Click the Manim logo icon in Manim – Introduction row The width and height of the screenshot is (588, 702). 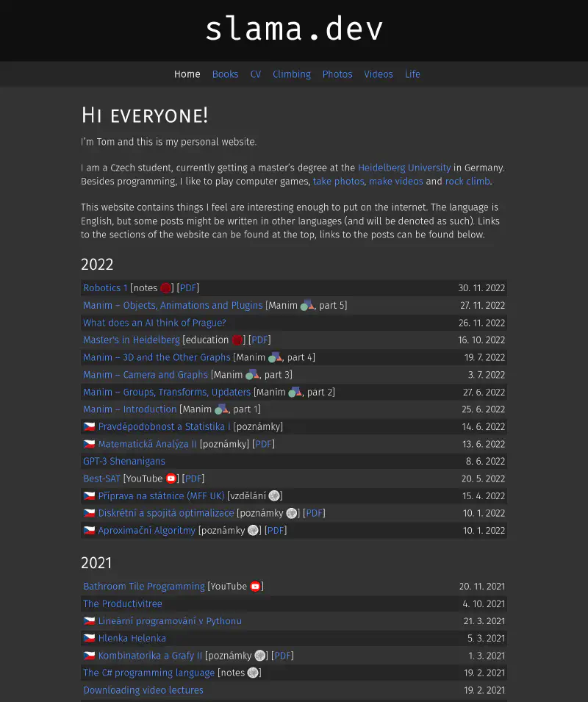(222, 409)
